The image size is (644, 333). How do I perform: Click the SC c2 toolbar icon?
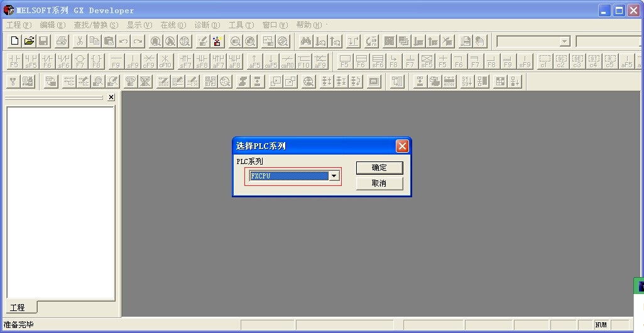pos(561,61)
